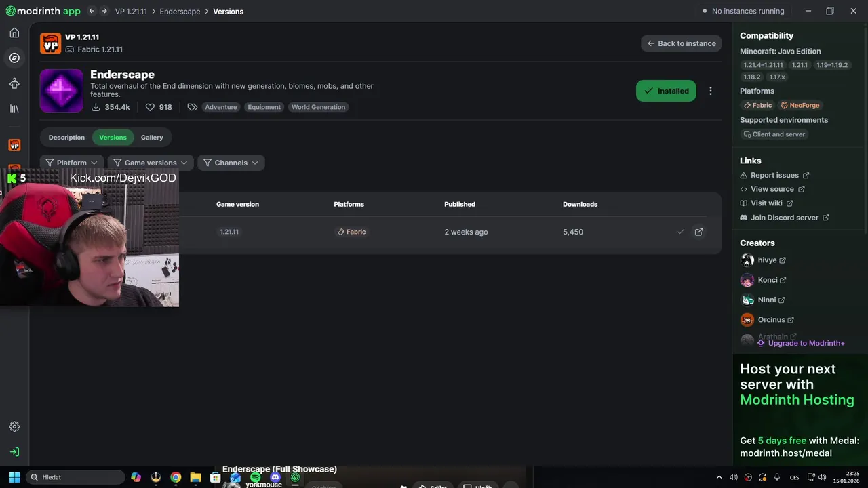The height and width of the screenshot is (488, 868).
Task: Click the Hledat taskbar search box
Action: (75, 477)
